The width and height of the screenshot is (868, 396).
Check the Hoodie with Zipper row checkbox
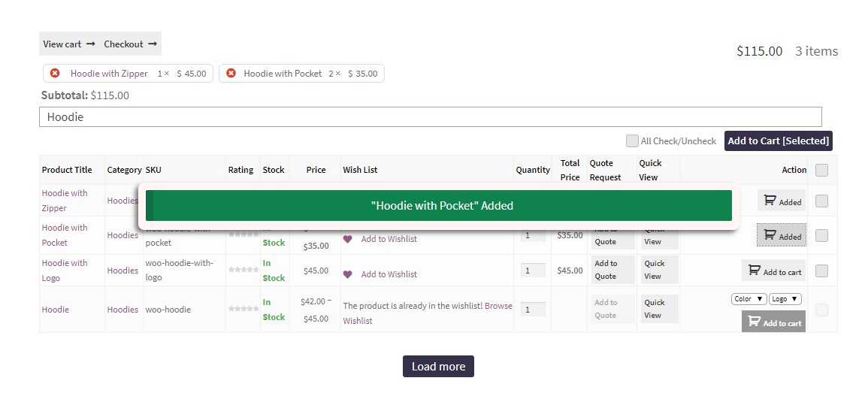(821, 201)
